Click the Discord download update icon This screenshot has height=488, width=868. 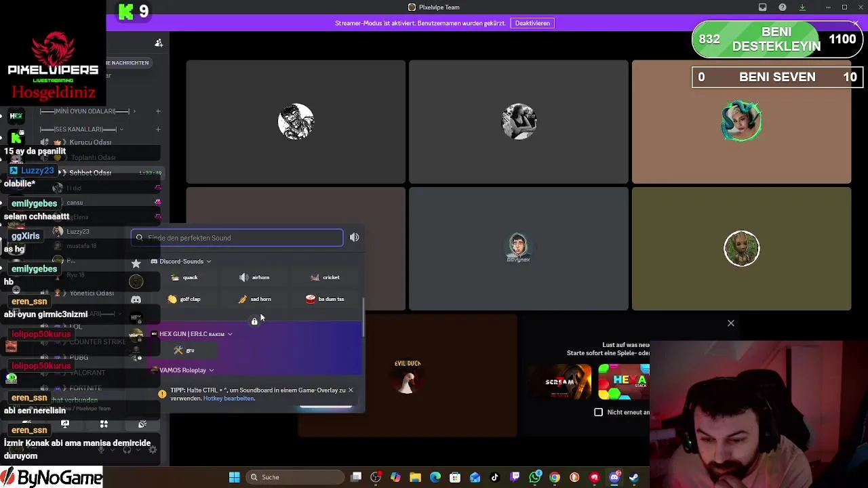click(802, 7)
